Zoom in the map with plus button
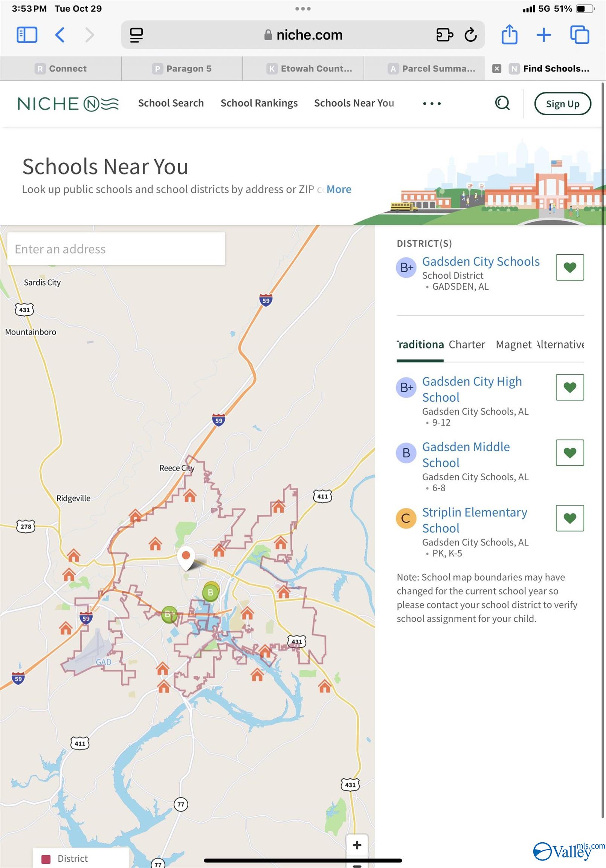The width and height of the screenshot is (606, 868). click(x=357, y=845)
